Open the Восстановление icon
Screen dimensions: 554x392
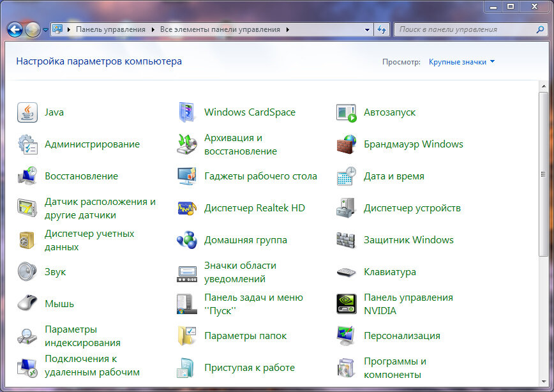pos(27,176)
